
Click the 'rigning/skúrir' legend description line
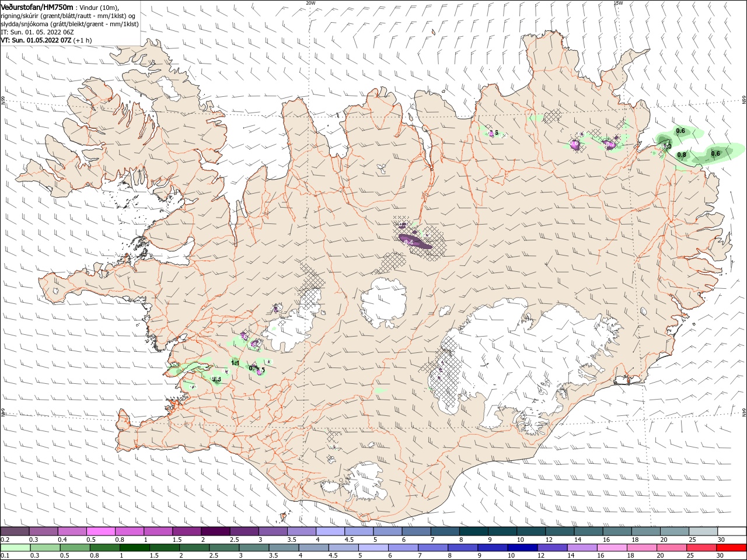[x=68, y=15]
